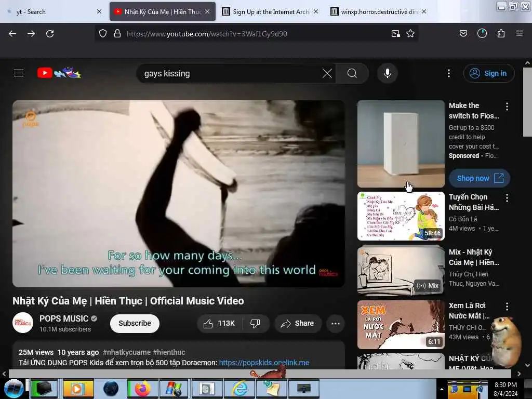Open the clock showing 8:30 PM
The image size is (532, 399).
pyautogui.click(x=506, y=389)
